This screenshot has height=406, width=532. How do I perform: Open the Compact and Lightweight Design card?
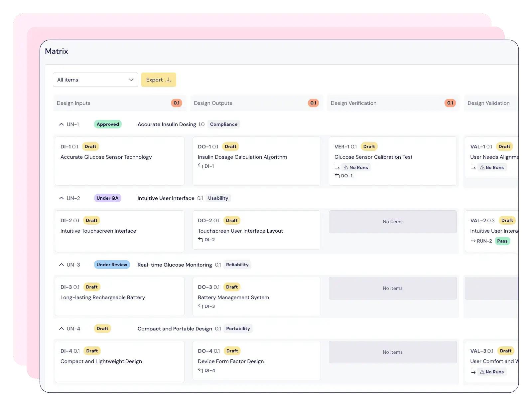pyautogui.click(x=120, y=362)
